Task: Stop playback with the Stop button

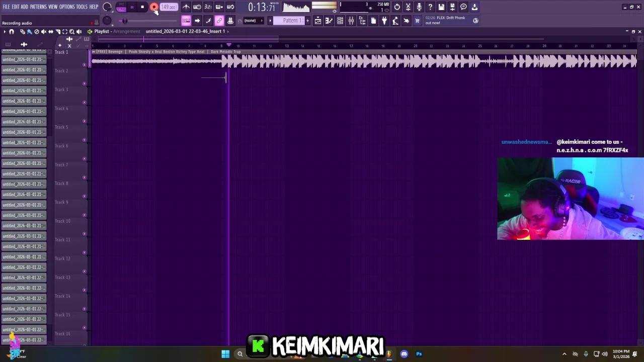Action: (143, 7)
